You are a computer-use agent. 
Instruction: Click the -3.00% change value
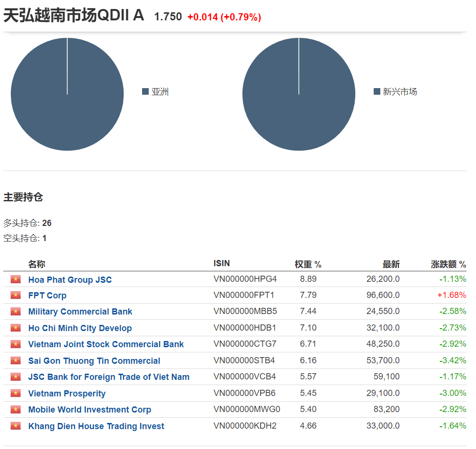(x=453, y=393)
